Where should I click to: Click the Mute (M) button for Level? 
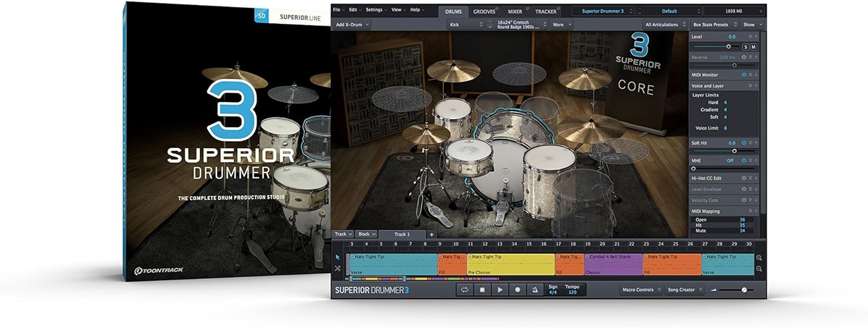pyautogui.click(x=753, y=47)
